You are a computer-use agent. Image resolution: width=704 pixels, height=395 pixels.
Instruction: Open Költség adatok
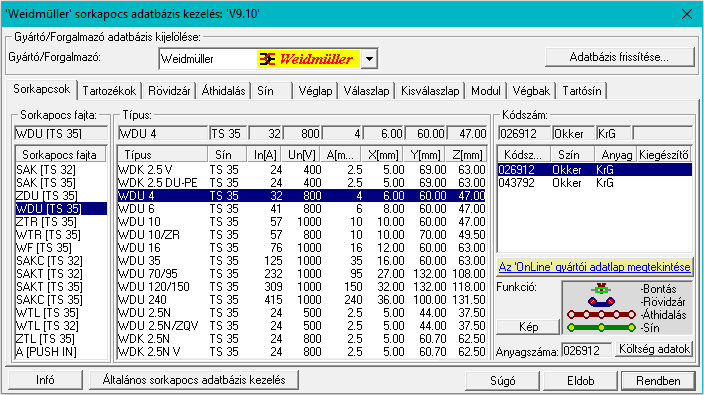[x=654, y=349]
